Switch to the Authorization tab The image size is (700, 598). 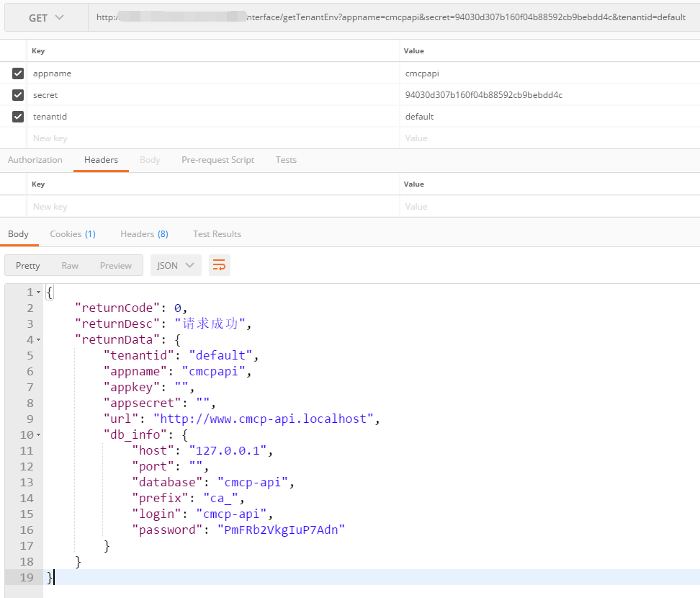[x=35, y=160]
